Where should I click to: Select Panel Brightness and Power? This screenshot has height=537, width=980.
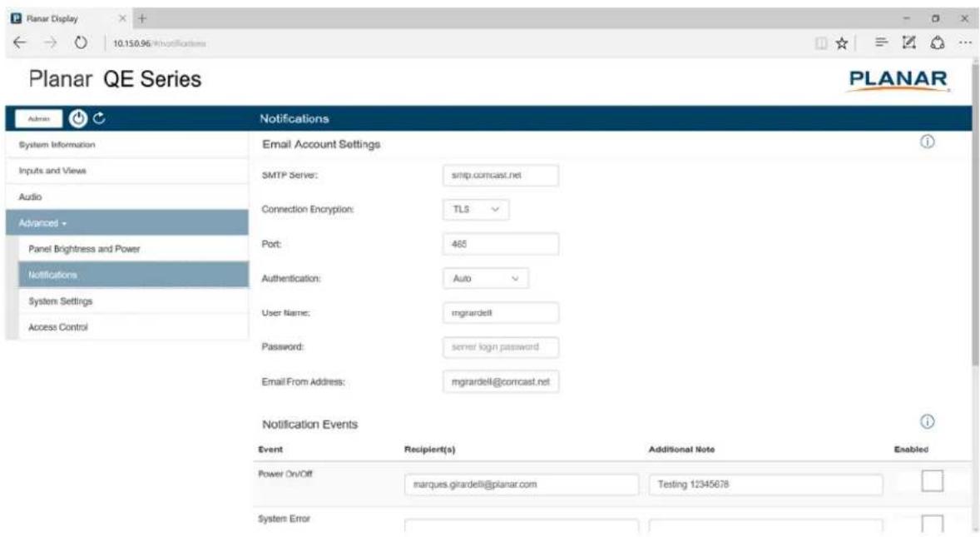pos(133,249)
